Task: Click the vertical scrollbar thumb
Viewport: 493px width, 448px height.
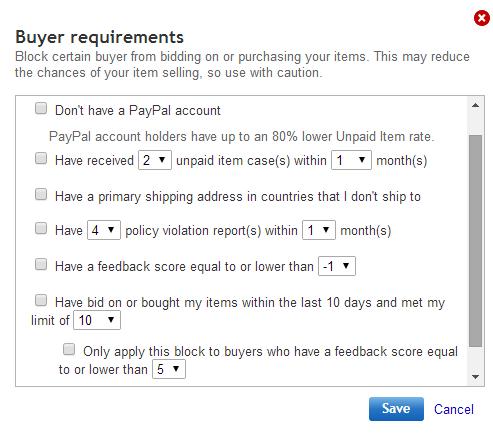Action: (476, 241)
